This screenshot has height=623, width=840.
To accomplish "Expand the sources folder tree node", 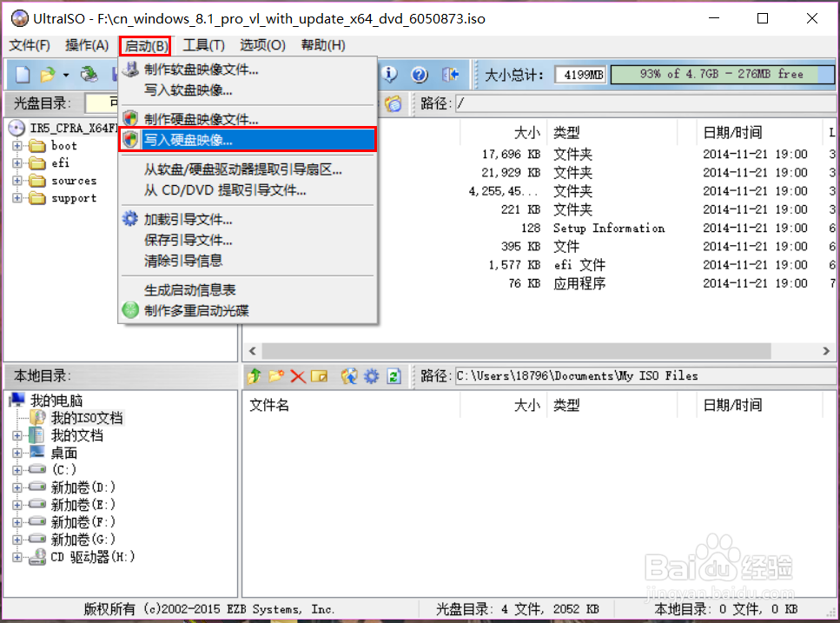I will coord(17,181).
